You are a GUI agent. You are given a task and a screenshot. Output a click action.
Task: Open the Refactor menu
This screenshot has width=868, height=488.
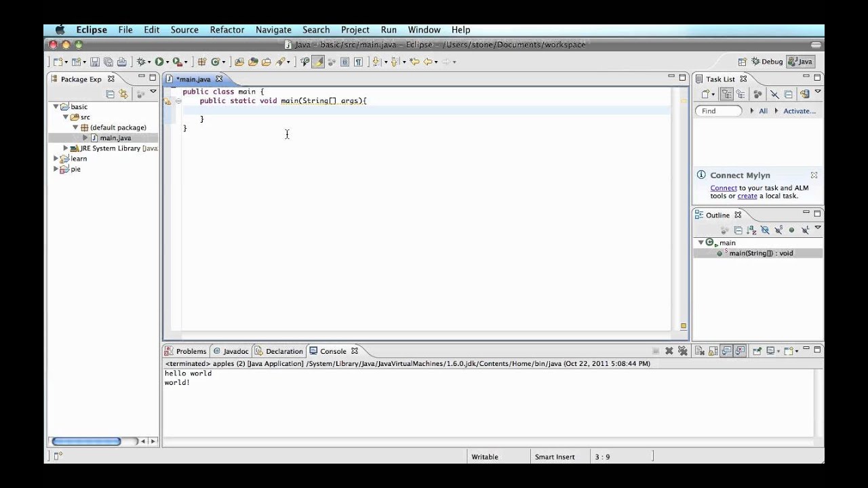227,30
